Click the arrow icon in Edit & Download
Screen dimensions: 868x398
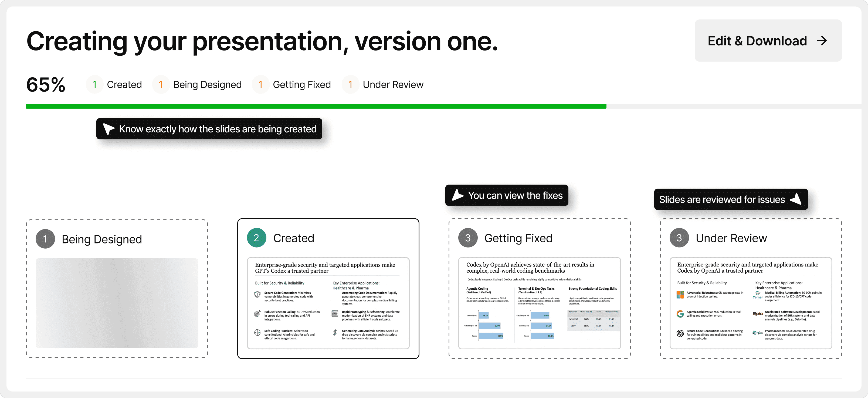(822, 41)
